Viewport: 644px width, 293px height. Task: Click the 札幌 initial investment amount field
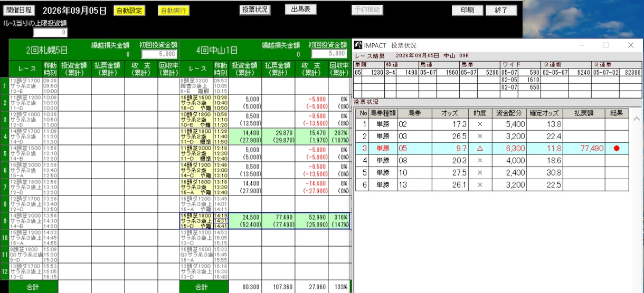[159, 54]
